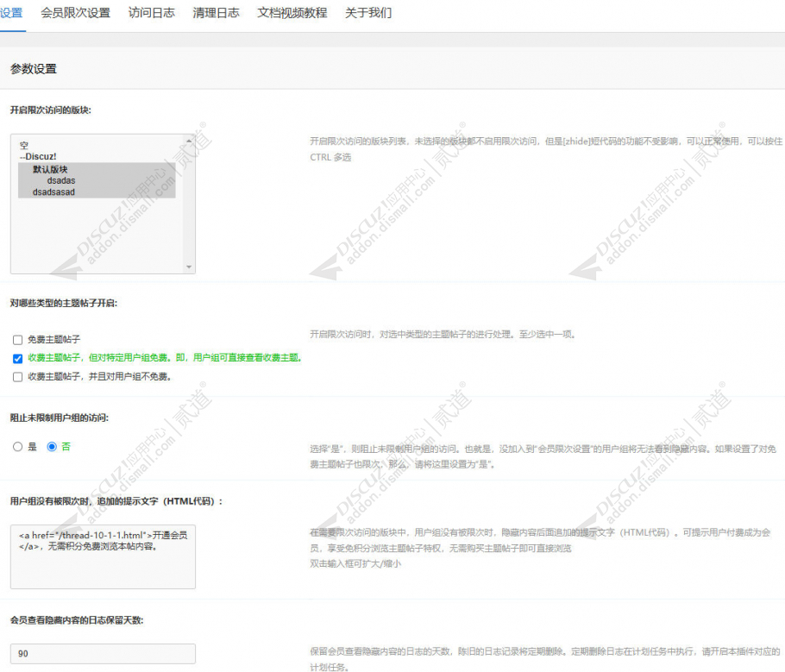
Task: Switch to the 设置 tab
Action: click(x=11, y=13)
